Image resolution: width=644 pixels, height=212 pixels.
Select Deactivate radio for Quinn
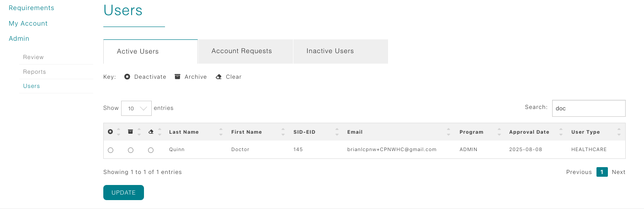tap(111, 150)
